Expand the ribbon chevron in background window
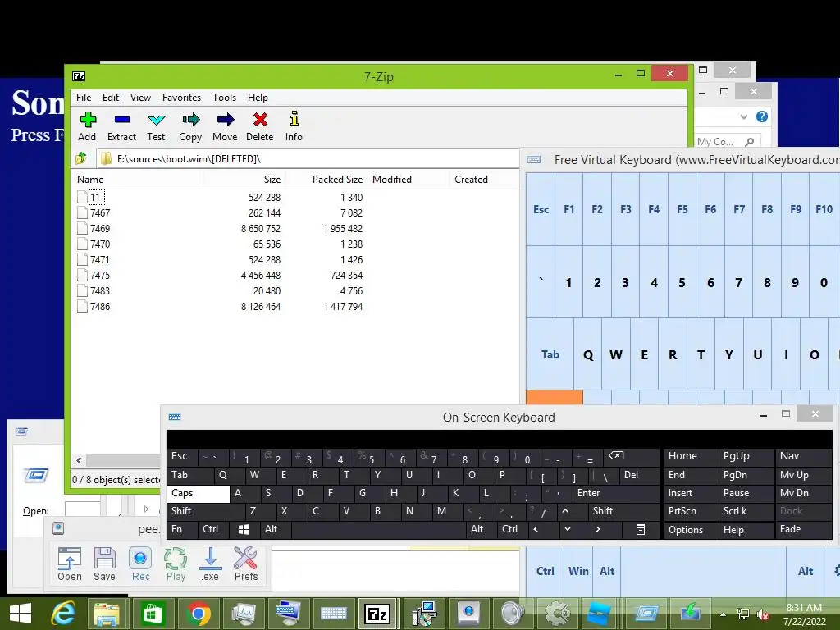The height and width of the screenshot is (630, 840). tap(743, 116)
